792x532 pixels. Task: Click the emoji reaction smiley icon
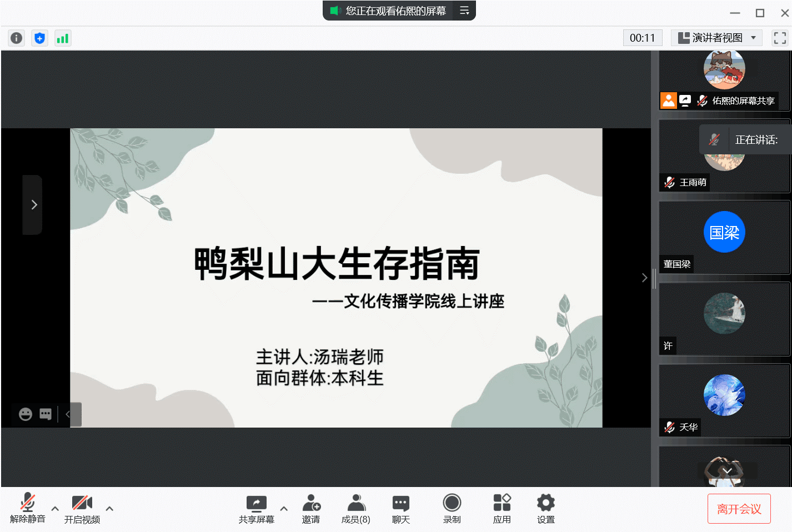click(x=26, y=414)
